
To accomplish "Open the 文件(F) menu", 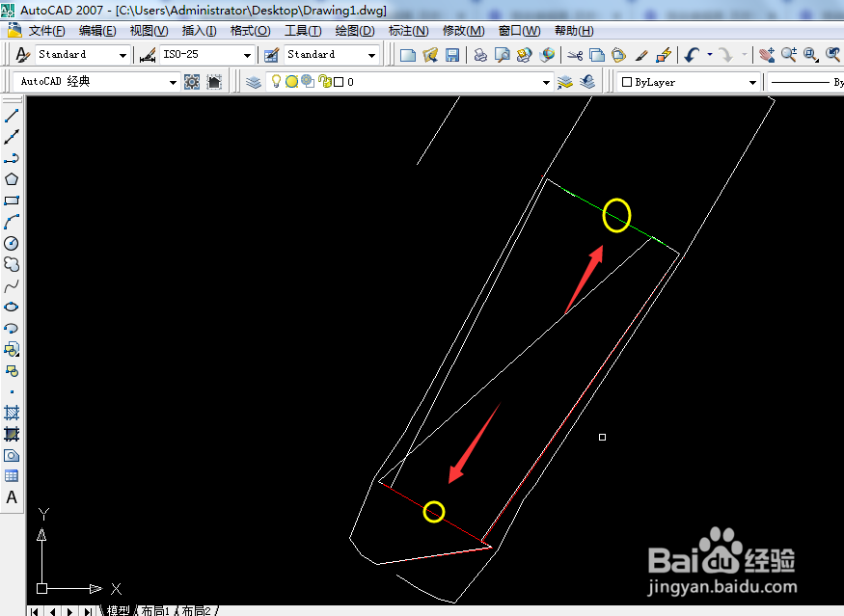I will tap(47, 31).
